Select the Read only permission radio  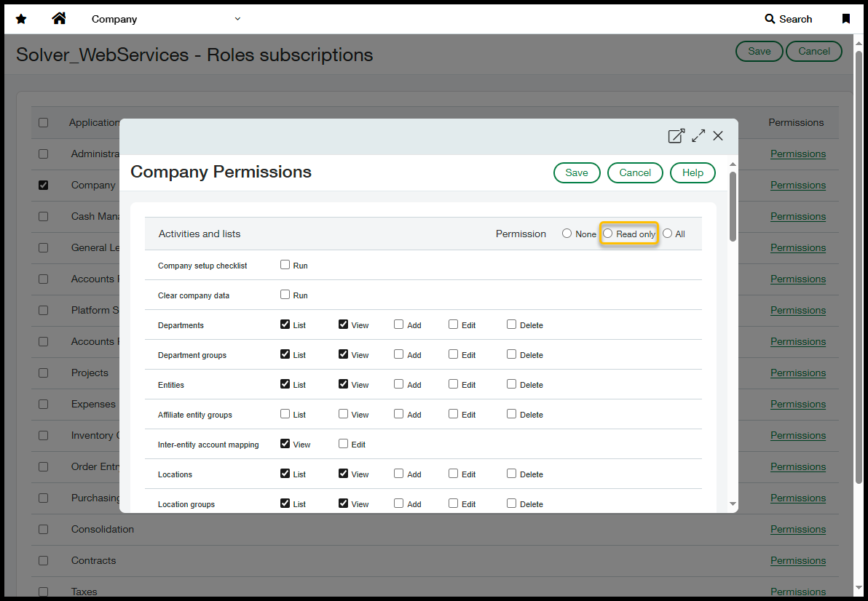tap(608, 234)
